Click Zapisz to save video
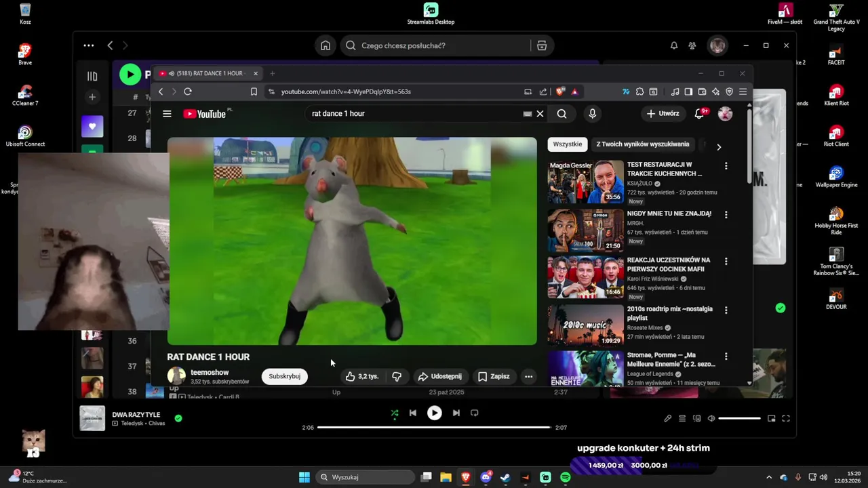This screenshot has width=868, height=488. tap(494, 376)
